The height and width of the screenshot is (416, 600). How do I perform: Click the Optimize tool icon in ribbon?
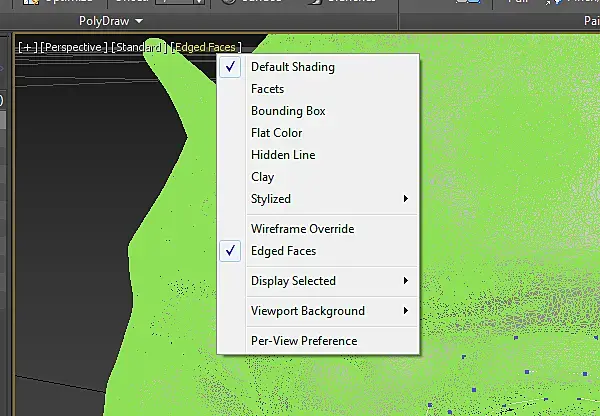(31, 1)
